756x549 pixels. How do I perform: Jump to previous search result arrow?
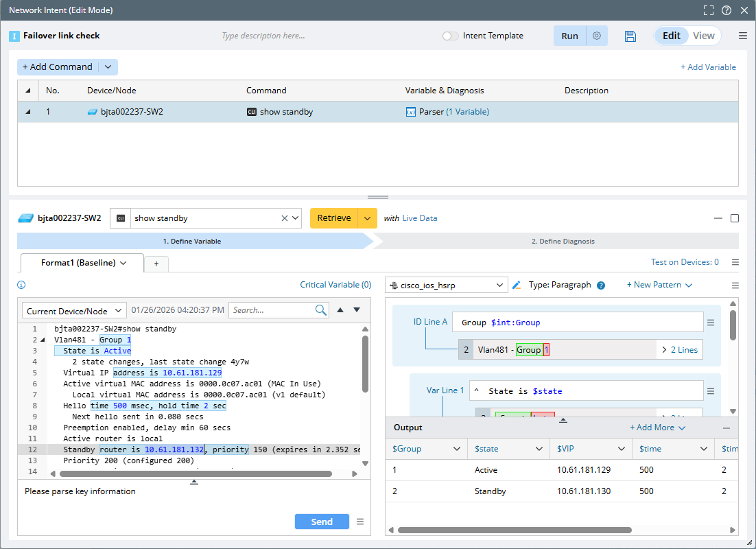[x=340, y=310]
